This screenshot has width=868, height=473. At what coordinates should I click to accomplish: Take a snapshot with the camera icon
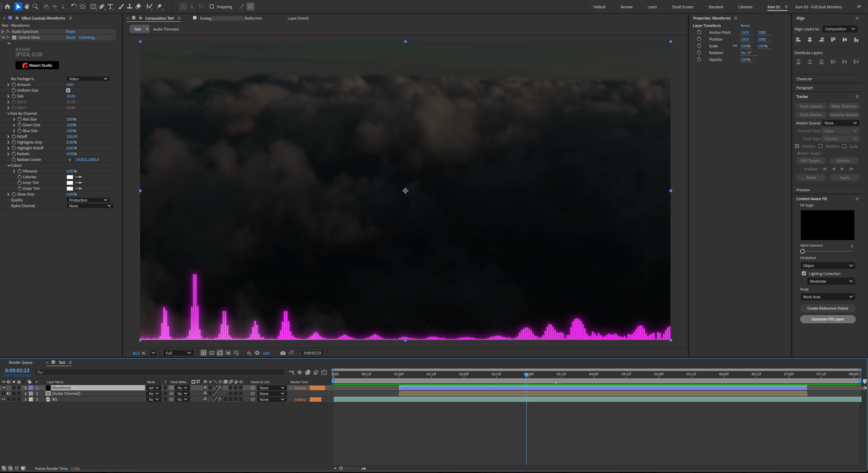coord(283,353)
